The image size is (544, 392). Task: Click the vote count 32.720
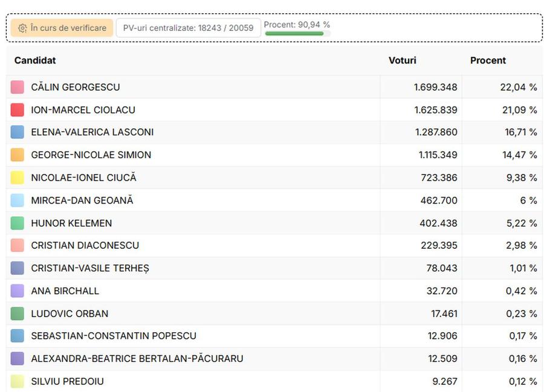[x=442, y=291]
